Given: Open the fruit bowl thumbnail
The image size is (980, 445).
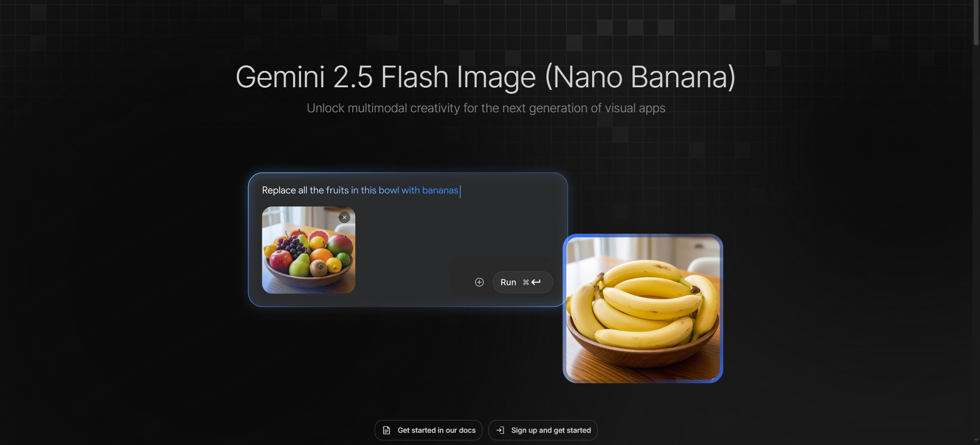Looking at the screenshot, I should pos(308,250).
